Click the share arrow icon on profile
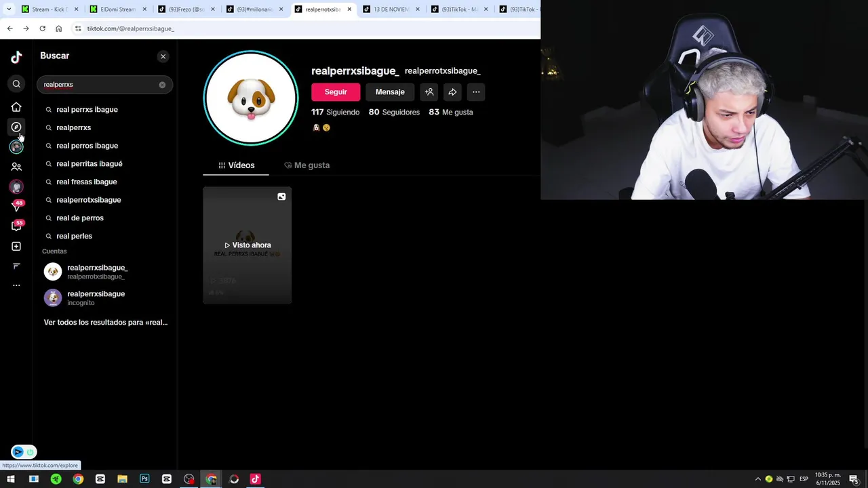The width and height of the screenshot is (868, 488). click(452, 92)
